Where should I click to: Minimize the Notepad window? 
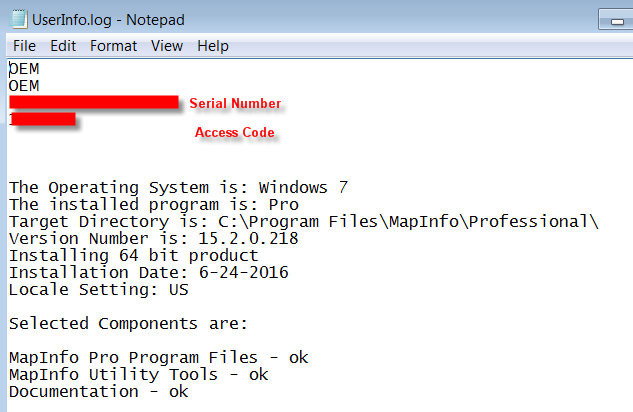[613, 19]
